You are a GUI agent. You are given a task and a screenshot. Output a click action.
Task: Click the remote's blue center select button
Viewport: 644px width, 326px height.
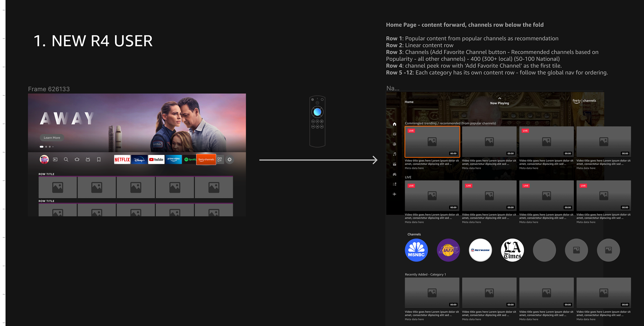click(317, 112)
